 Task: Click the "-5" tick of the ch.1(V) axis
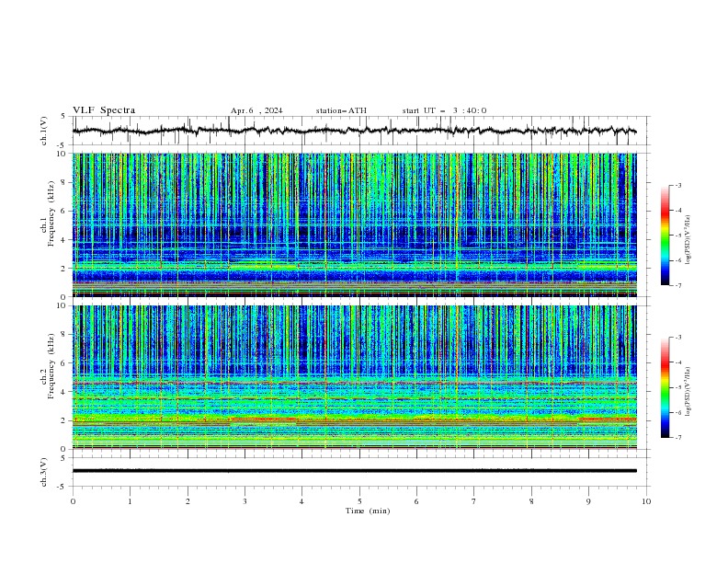coord(63,145)
